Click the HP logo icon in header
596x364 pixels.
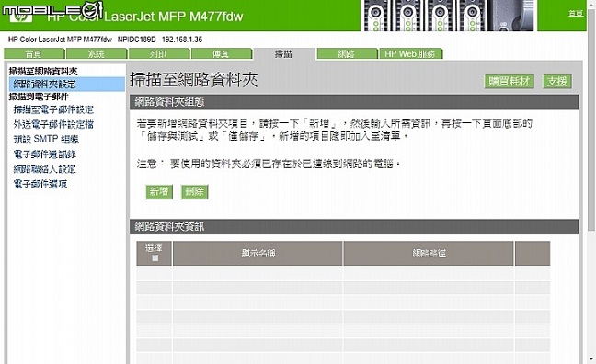21,17
